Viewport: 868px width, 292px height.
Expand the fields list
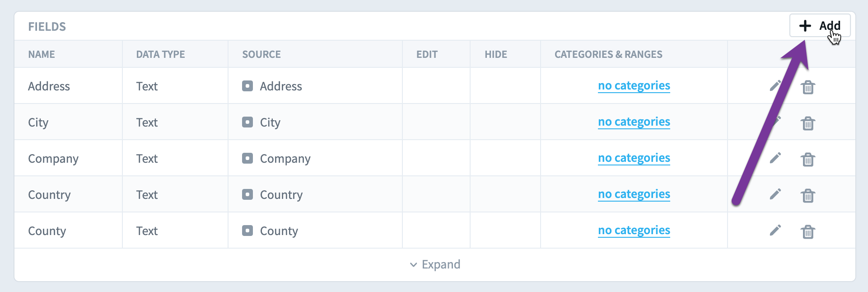435,264
